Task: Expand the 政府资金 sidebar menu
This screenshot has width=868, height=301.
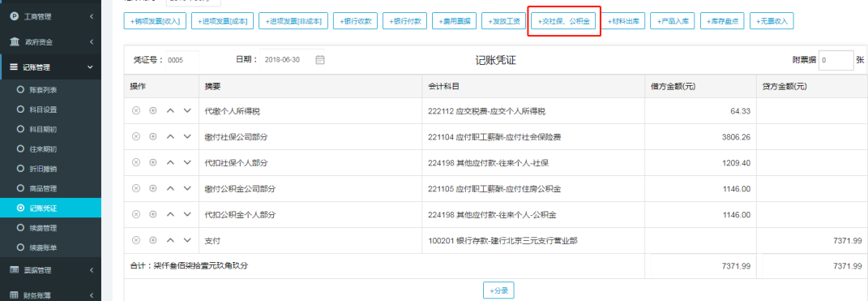Action: click(x=50, y=41)
